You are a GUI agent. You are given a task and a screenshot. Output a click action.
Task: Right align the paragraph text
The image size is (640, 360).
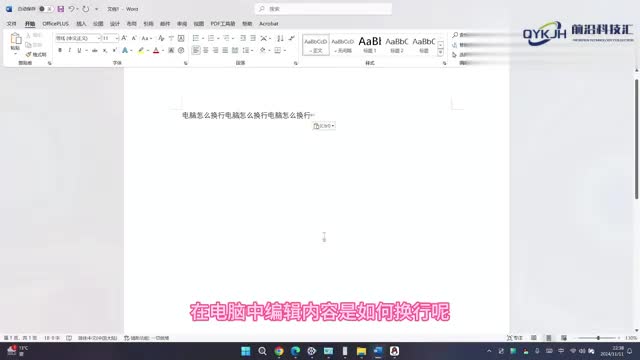(x=216, y=50)
